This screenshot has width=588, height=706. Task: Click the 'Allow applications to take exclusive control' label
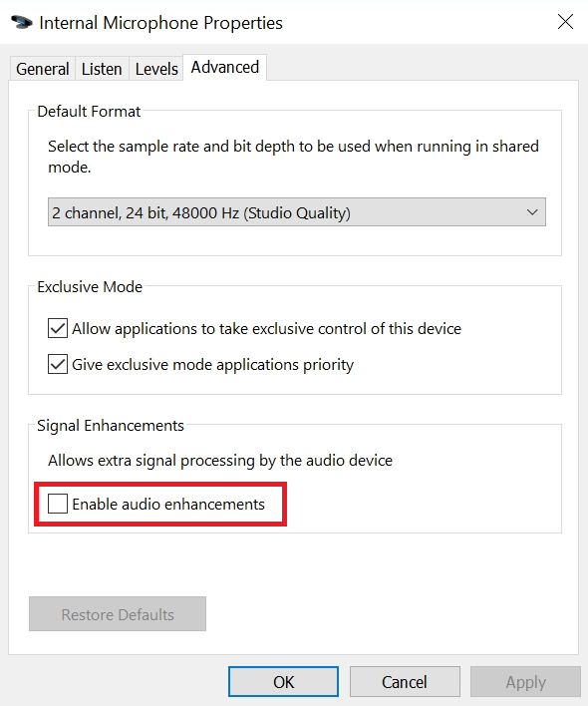click(x=266, y=329)
